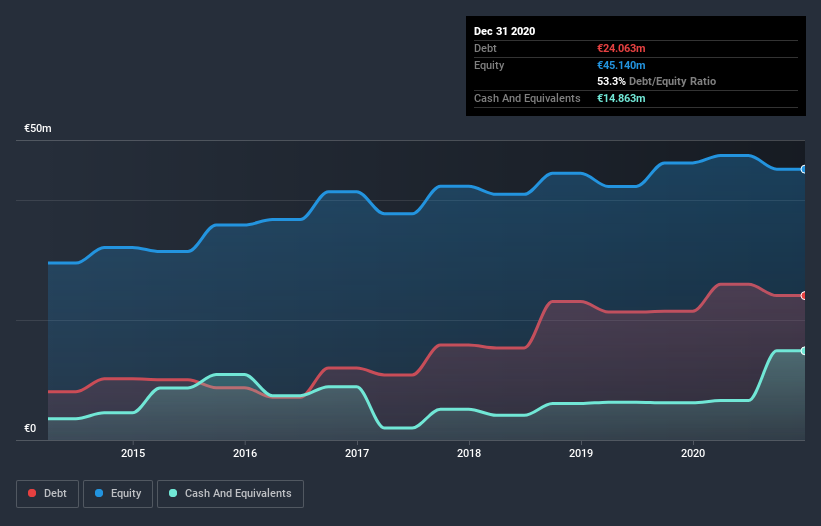The height and width of the screenshot is (526, 821).
Task: Select the 2017 label on the x-axis
Action: coord(357,453)
